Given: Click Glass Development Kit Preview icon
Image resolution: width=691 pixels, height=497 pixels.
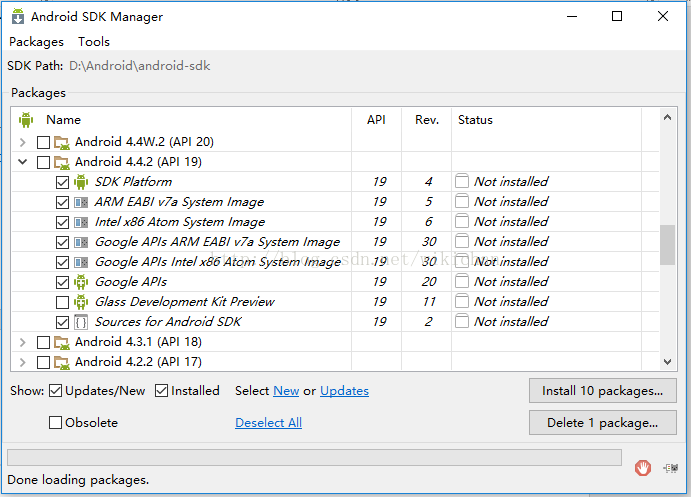Looking at the screenshot, I should pyautogui.click(x=81, y=302).
